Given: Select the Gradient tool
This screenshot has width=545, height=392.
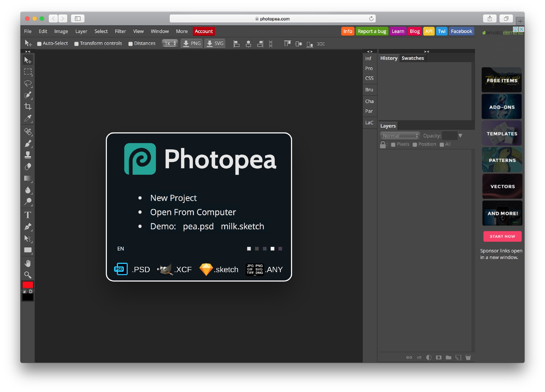Looking at the screenshot, I should point(28,179).
